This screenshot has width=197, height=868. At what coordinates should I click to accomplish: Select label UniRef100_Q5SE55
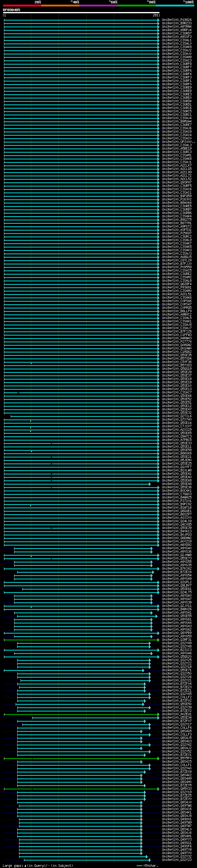coord(177,616)
